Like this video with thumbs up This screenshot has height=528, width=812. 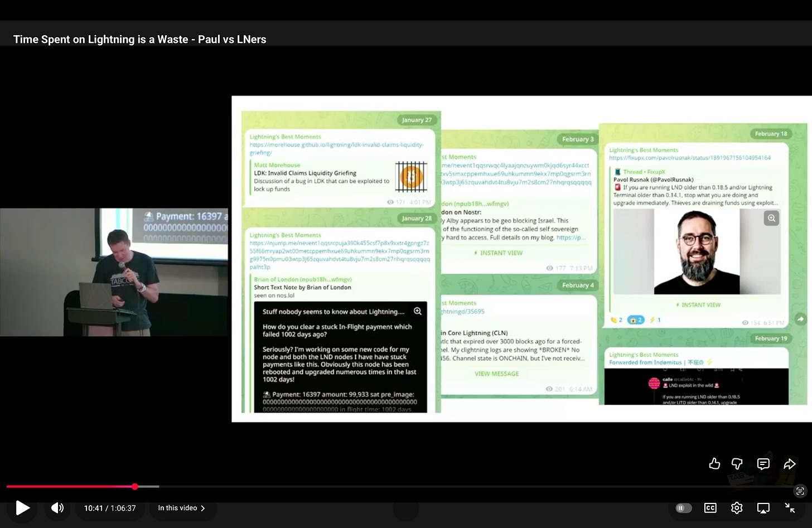pyautogui.click(x=714, y=464)
